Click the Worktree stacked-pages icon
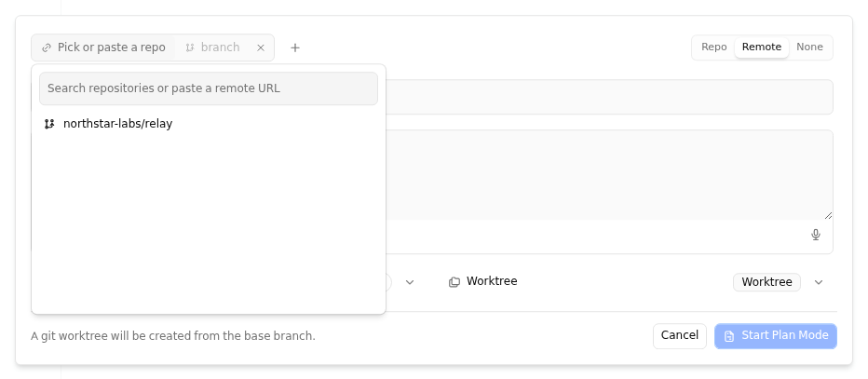868x379 pixels. [x=454, y=281]
